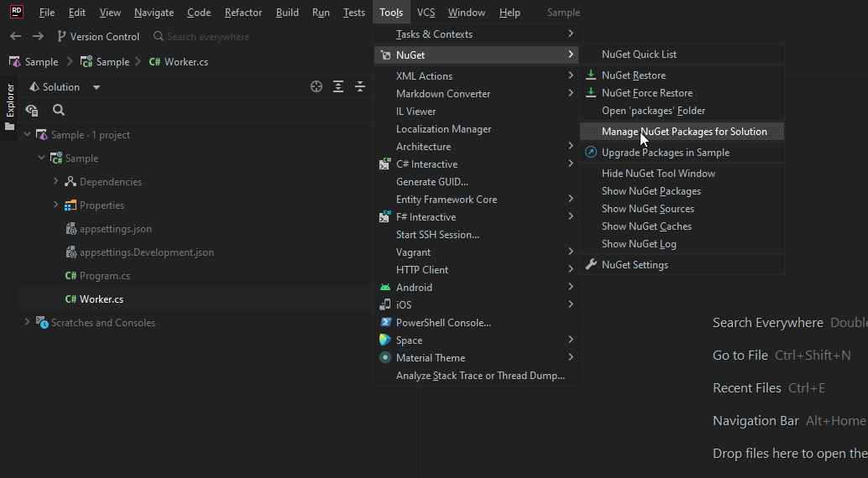Click the iOS menu icon
Image resolution: width=868 pixels, height=478 pixels.
384,305
